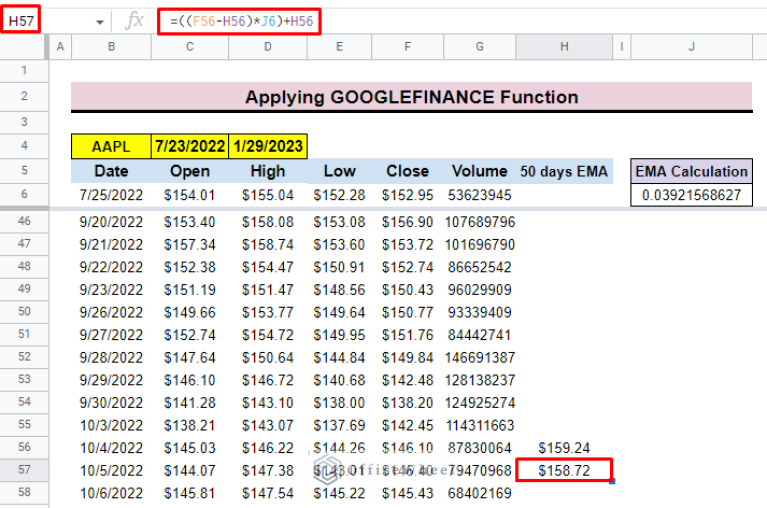This screenshot has width=767, height=508.
Task: Click the 50 days EMA header cell
Action: tap(564, 171)
